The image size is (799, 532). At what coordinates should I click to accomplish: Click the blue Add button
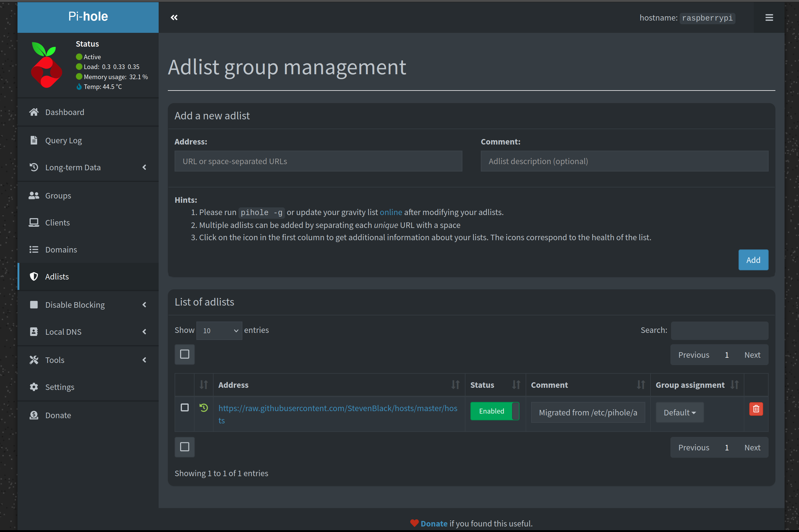click(x=753, y=260)
